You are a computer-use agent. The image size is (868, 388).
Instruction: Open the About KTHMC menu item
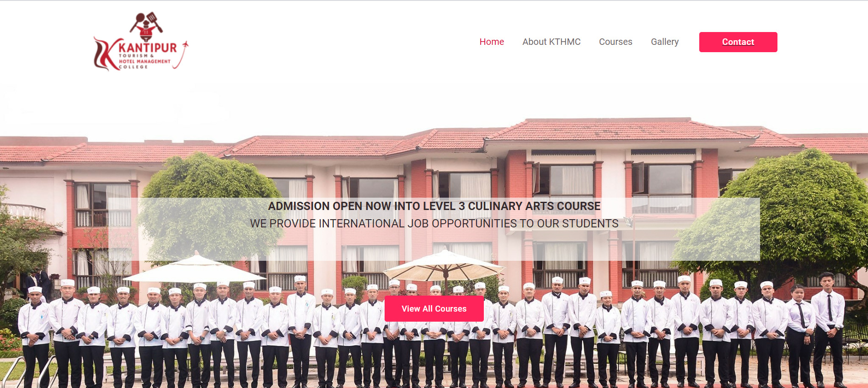pos(552,42)
